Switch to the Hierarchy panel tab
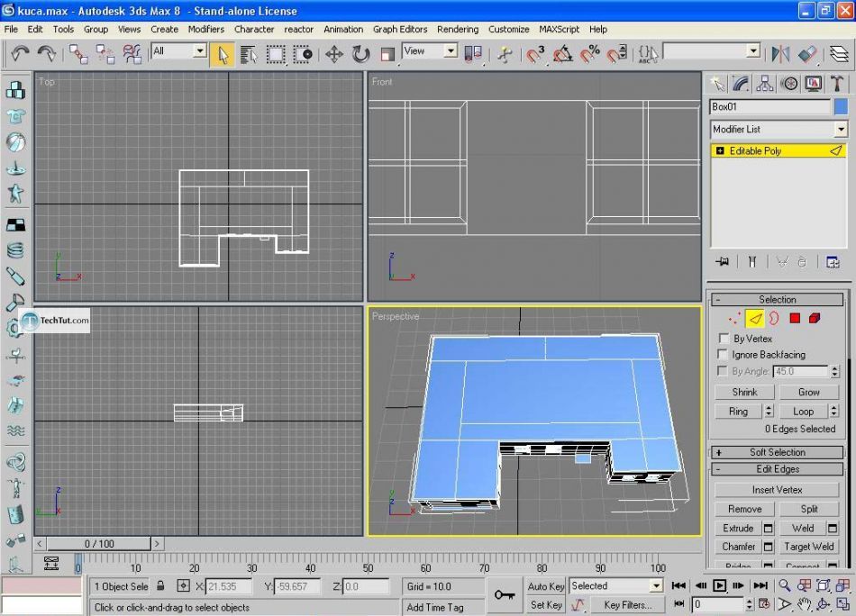The height and width of the screenshot is (616, 856). tap(765, 84)
